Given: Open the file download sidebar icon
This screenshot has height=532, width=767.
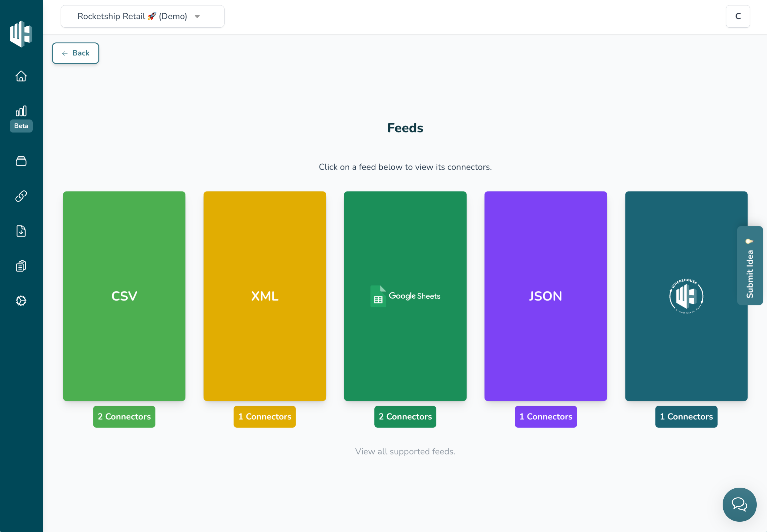Looking at the screenshot, I should [x=21, y=231].
